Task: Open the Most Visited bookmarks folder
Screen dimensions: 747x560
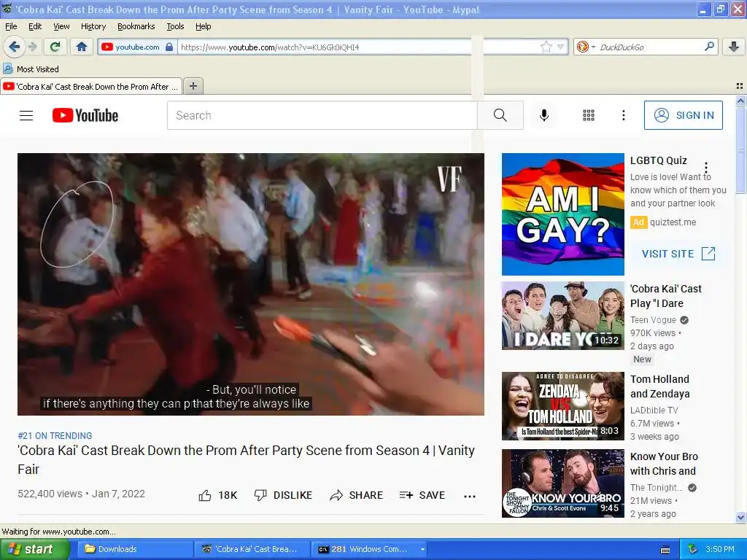Action: [31, 69]
